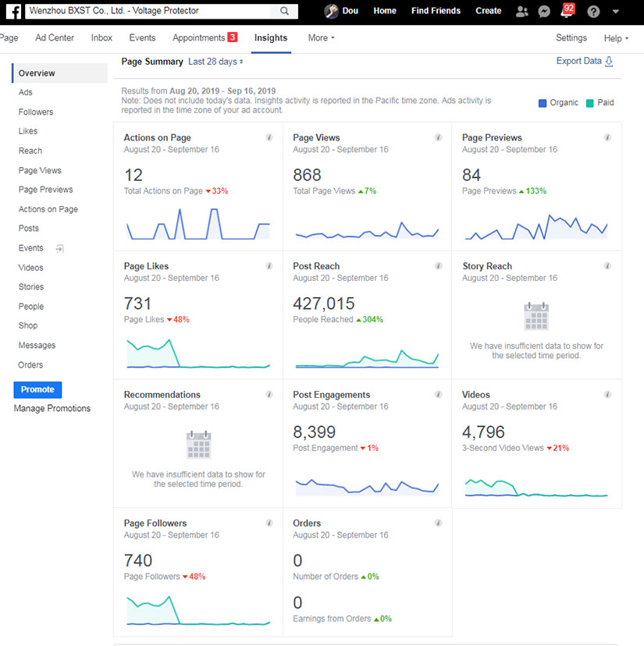Click Dou's profile picture
Screen dimensions: 644x646
pos(331,11)
